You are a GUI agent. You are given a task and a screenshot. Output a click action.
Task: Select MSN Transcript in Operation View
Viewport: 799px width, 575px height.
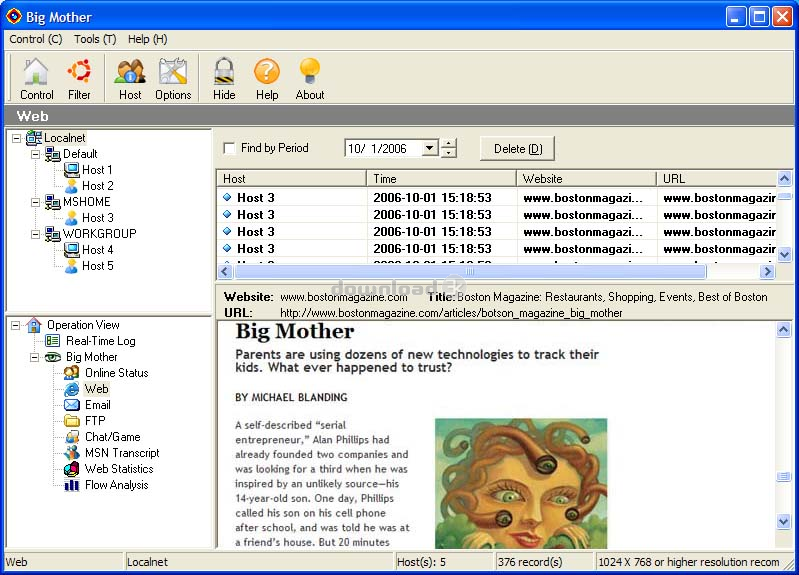tap(121, 453)
